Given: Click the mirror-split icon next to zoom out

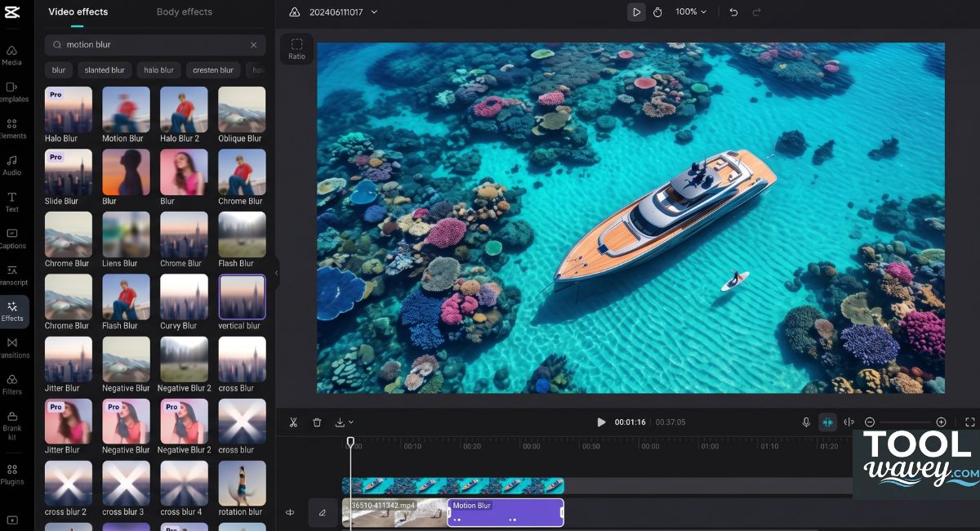Looking at the screenshot, I should pos(849,422).
